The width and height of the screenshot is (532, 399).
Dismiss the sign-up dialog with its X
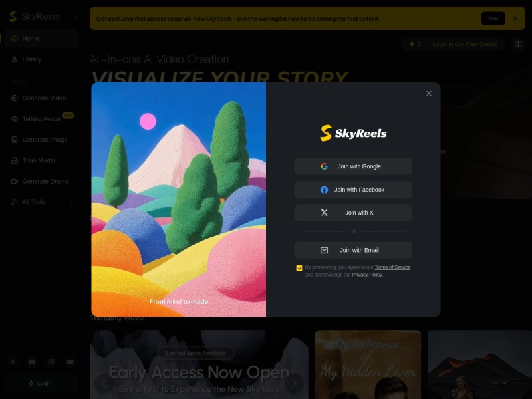pyautogui.click(x=429, y=94)
